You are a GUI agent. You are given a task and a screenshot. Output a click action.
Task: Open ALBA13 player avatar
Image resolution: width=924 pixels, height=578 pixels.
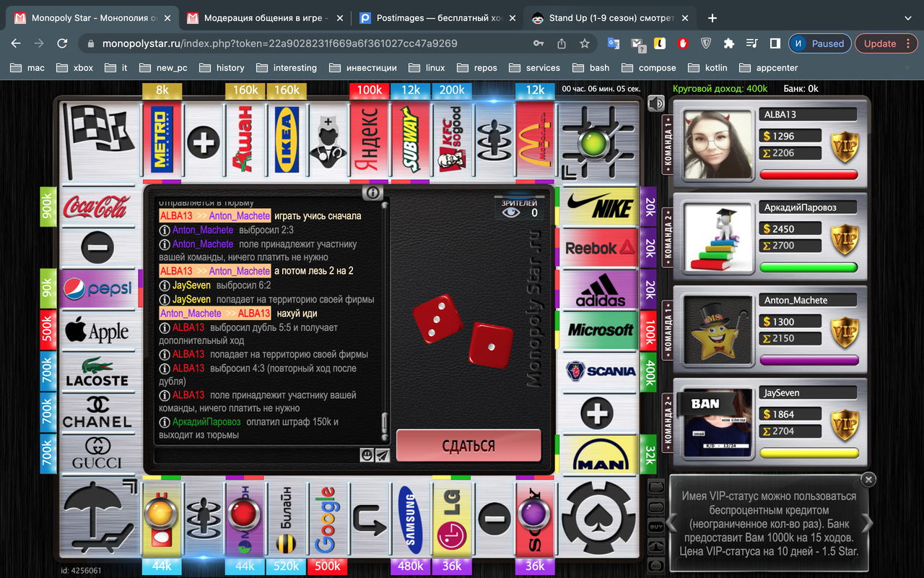(718, 145)
